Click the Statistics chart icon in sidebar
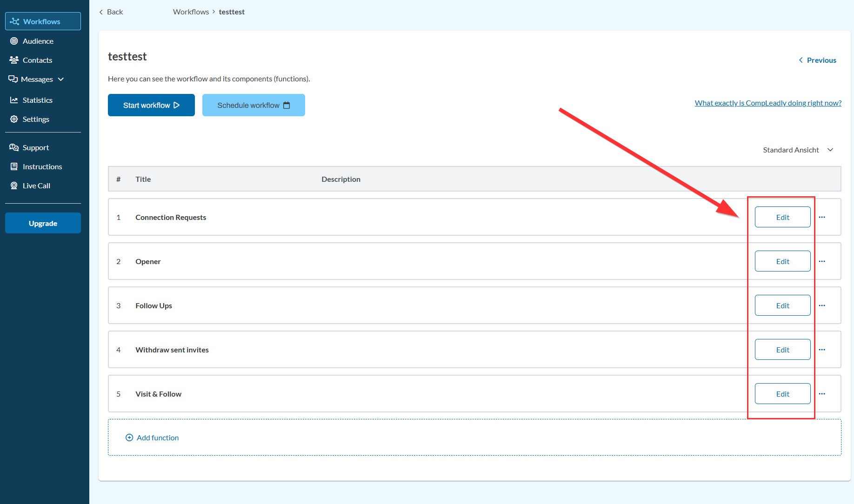 14,100
